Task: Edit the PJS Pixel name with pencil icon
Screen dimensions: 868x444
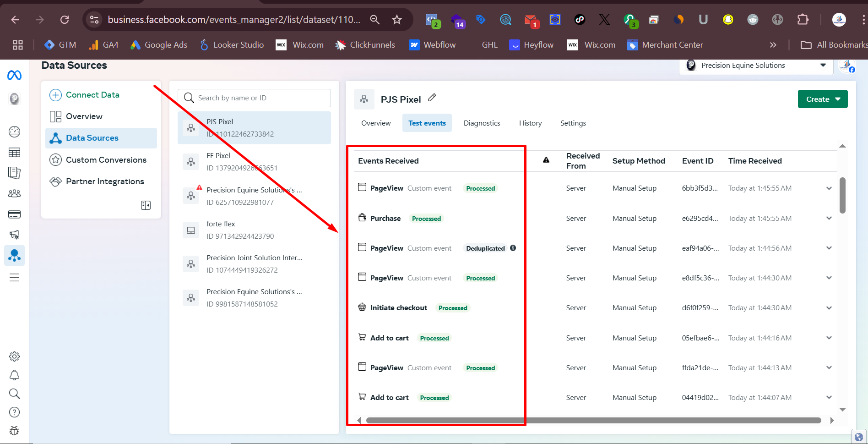Action: click(x=432, y=98)
